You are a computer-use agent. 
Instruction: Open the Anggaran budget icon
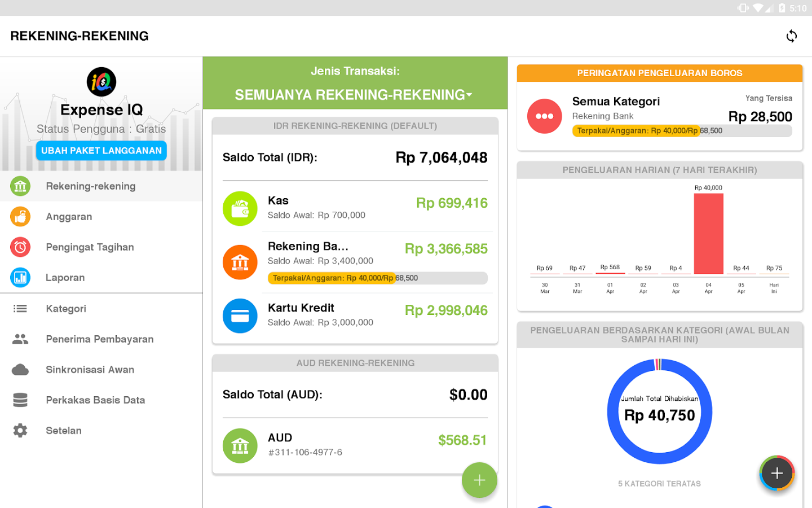(20, 217)
